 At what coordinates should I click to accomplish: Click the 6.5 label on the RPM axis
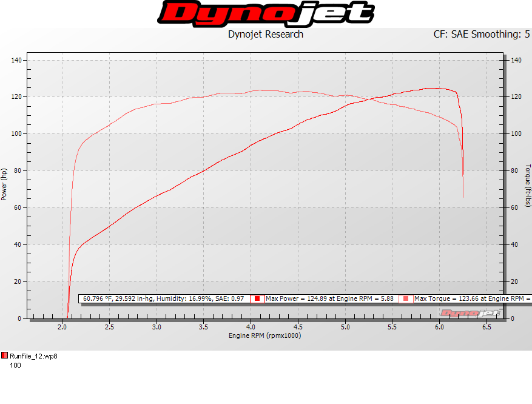[x=487, y=327]
